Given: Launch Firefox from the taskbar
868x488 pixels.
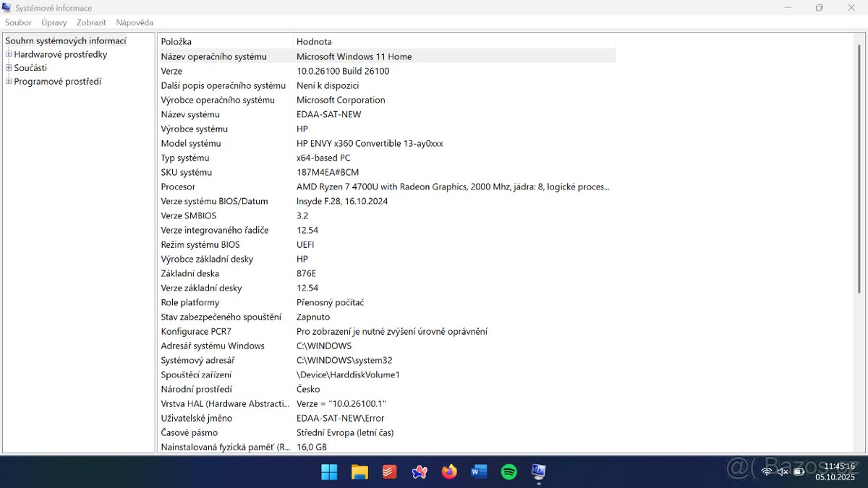Looking at the screenshot, I should 448,471.
